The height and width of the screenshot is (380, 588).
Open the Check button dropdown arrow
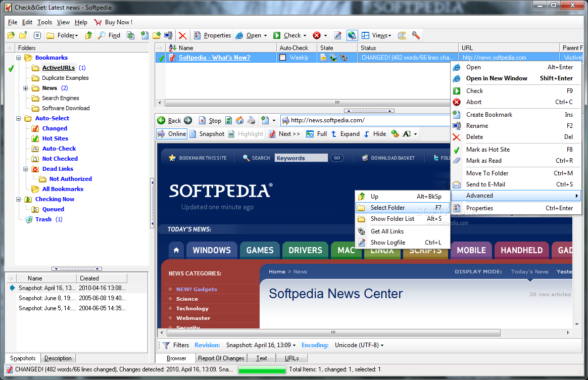pos(305,36)
